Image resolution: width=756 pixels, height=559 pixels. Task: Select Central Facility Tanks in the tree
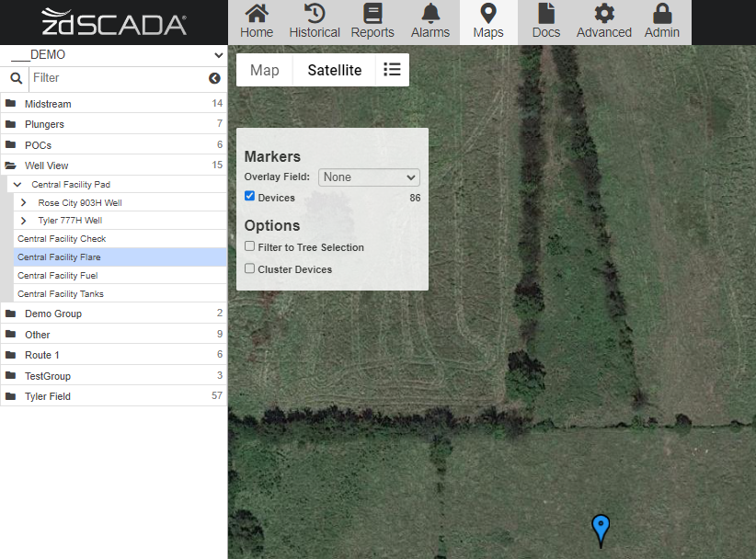61,293
